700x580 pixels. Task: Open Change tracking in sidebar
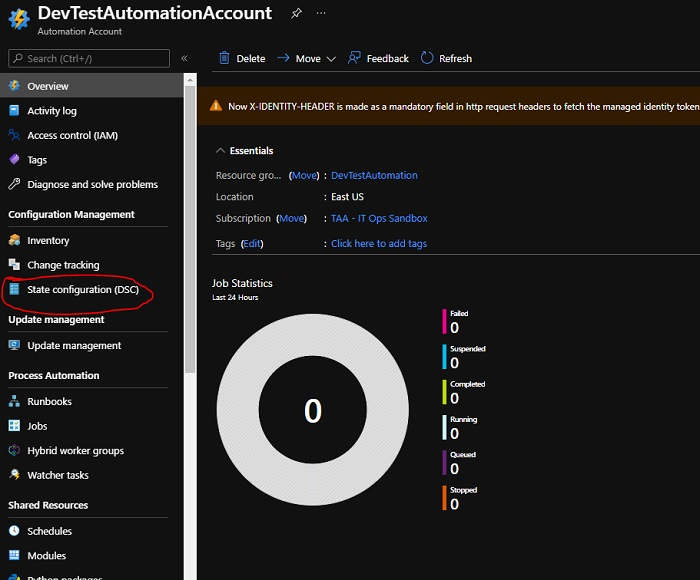(63, 265)
